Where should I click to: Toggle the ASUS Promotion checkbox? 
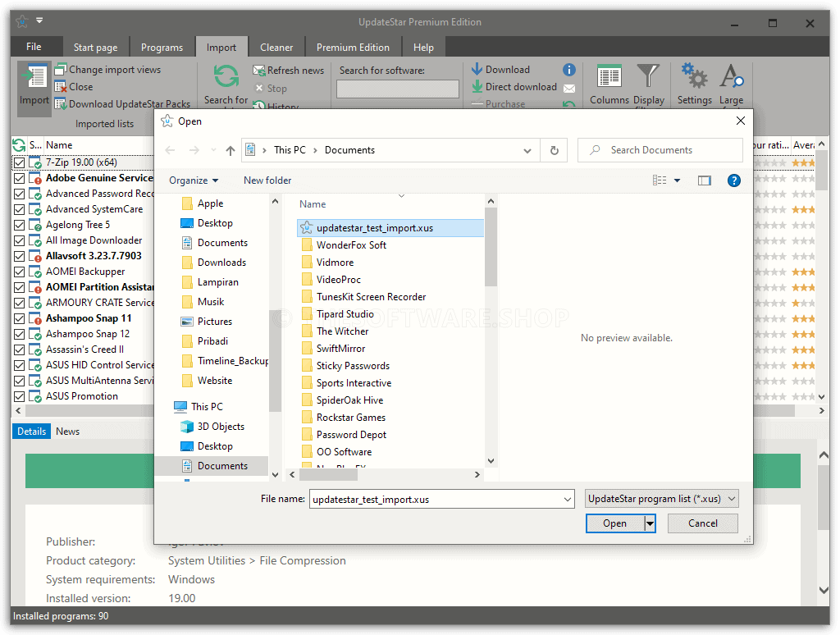20,396
